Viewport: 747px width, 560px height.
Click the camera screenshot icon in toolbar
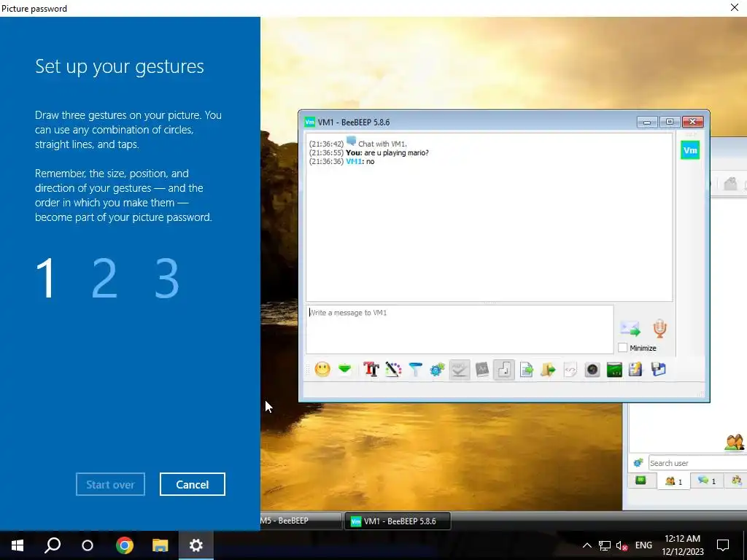592,370
